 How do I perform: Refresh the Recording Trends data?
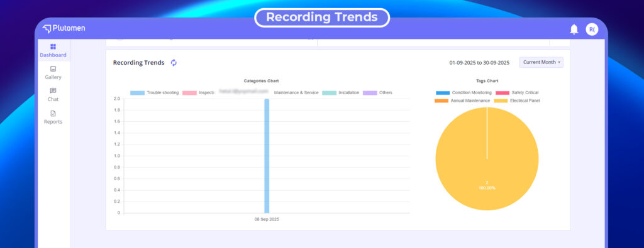[x=174, y=63]
